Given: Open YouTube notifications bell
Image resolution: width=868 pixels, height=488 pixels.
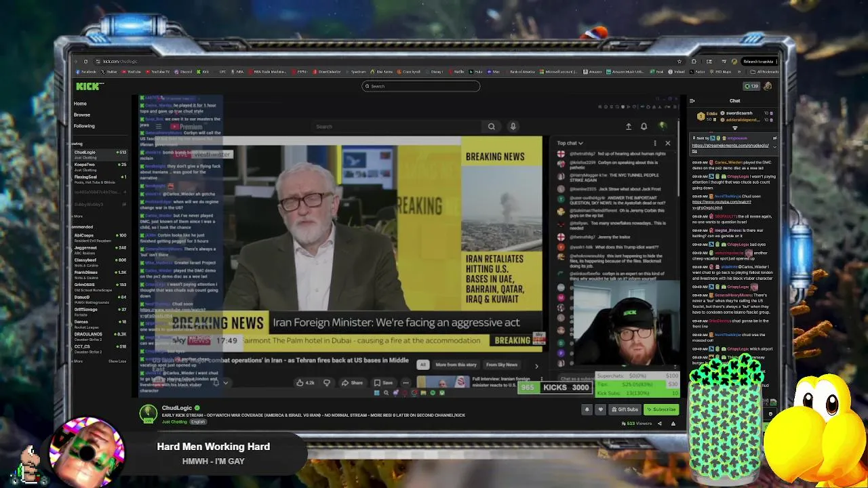Looking at the screenshot, I should tap(644, 126).
